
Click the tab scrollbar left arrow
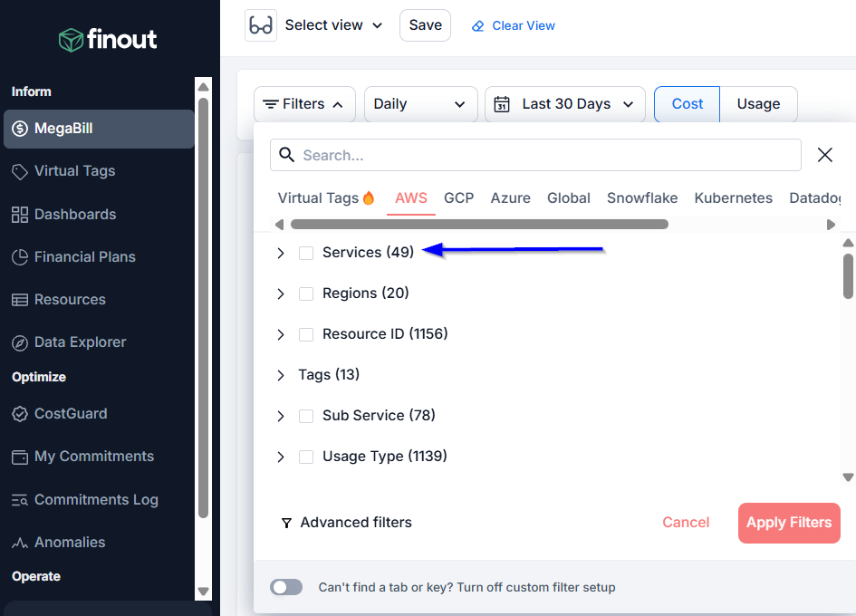click(280, 225)
